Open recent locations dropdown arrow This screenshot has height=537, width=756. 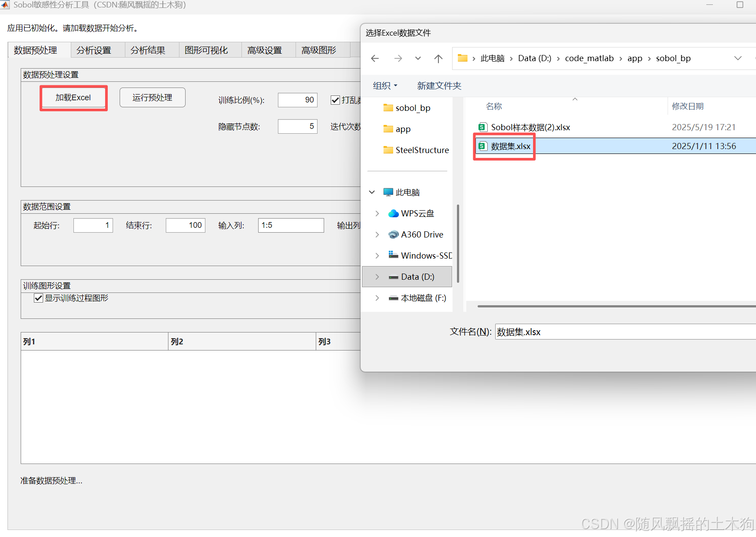coord(418,58)
